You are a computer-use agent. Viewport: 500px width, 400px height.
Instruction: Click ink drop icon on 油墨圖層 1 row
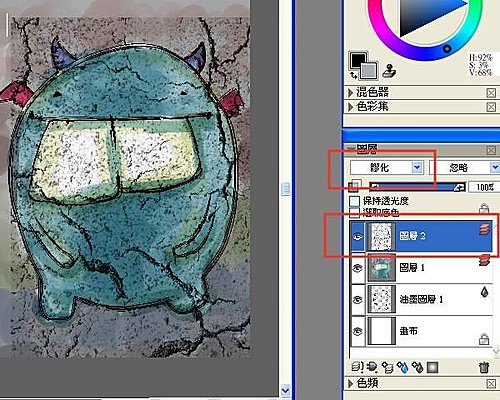485,292
